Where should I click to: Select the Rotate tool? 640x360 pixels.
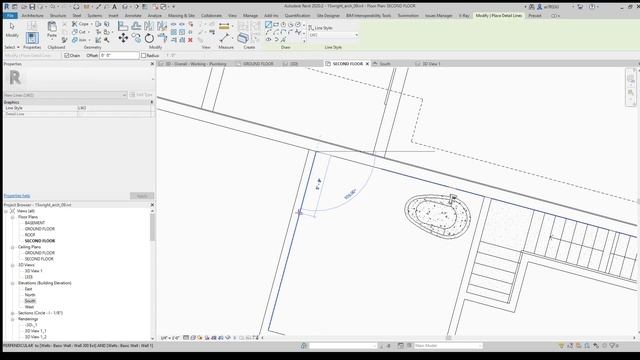tap(149, 38)
